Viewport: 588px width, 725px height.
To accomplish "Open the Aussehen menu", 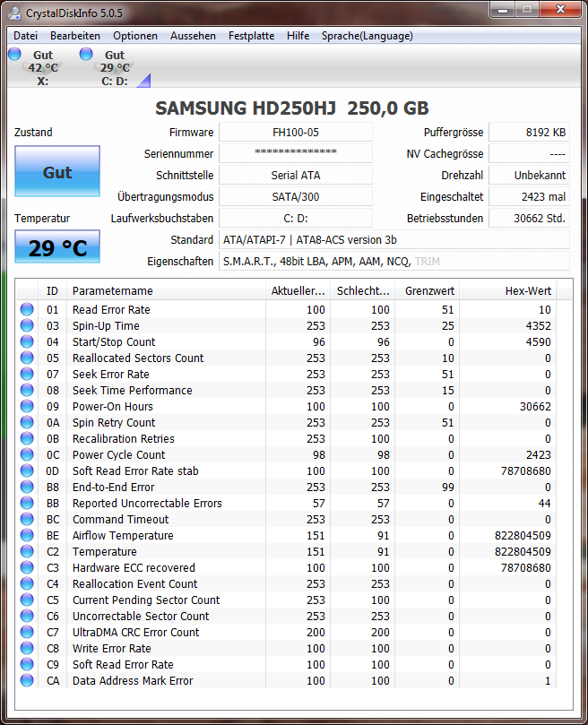I will [x=193, y=36].
